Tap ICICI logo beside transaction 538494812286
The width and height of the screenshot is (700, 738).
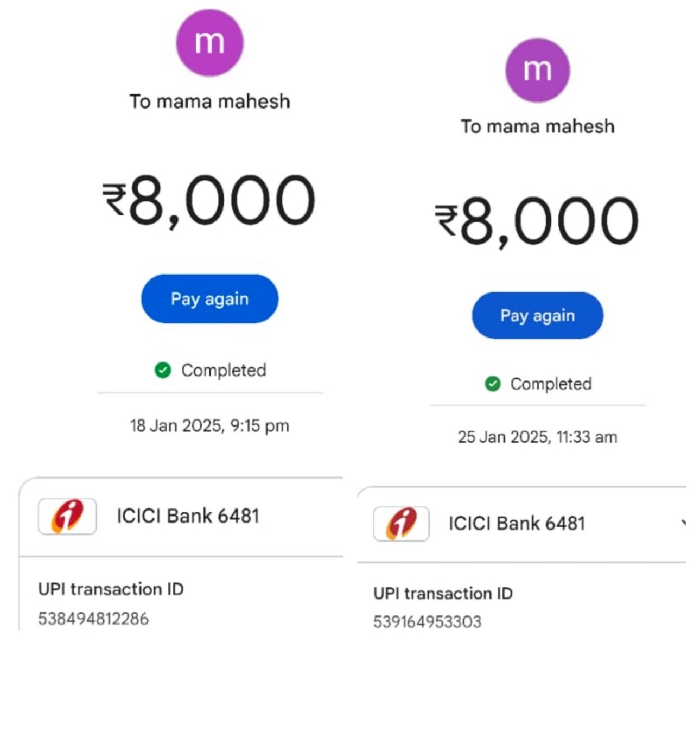coord(67,516)
